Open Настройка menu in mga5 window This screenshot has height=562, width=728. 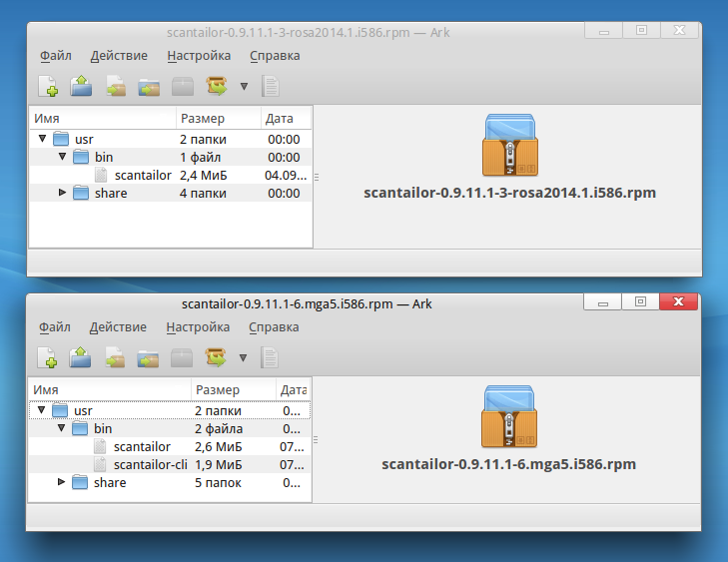(198, 327)
